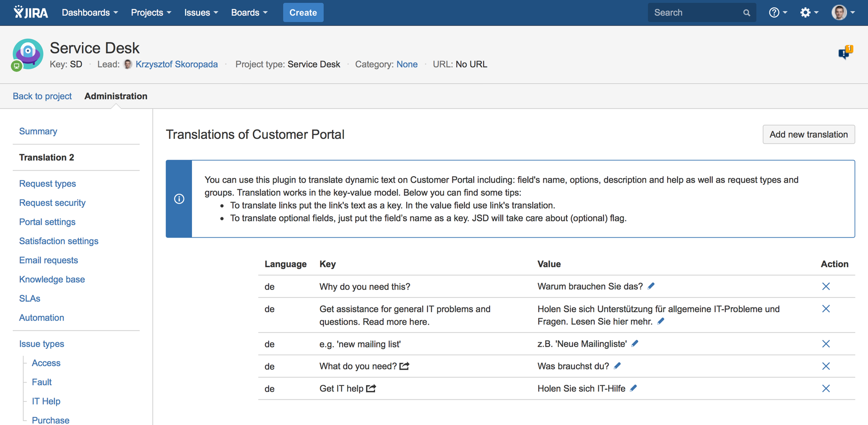Delete the 'Get IT help' translation
Viewport: 868px width, 425px height.
pos(826,388)
